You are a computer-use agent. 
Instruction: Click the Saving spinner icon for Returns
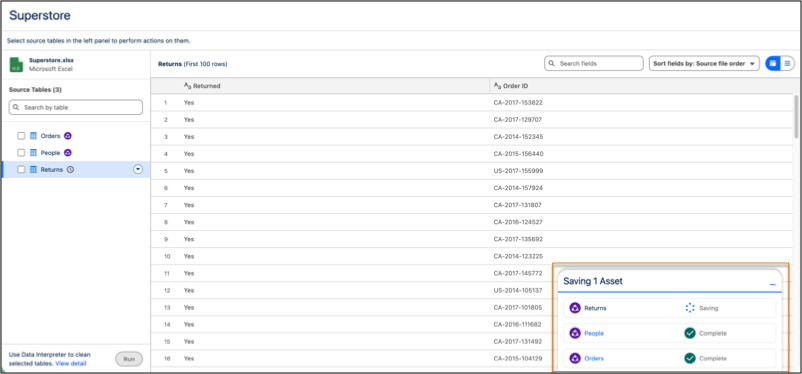click(x=689, y=309)
